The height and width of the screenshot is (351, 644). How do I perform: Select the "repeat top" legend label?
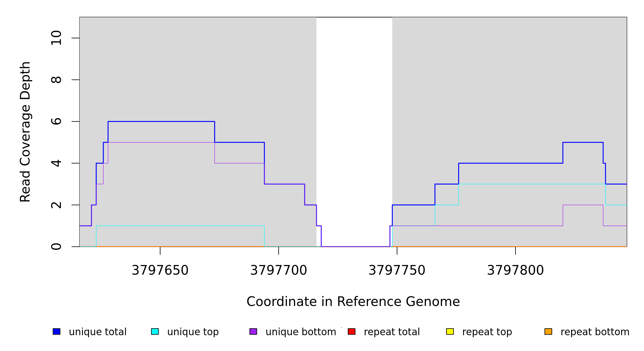point(487,332)
